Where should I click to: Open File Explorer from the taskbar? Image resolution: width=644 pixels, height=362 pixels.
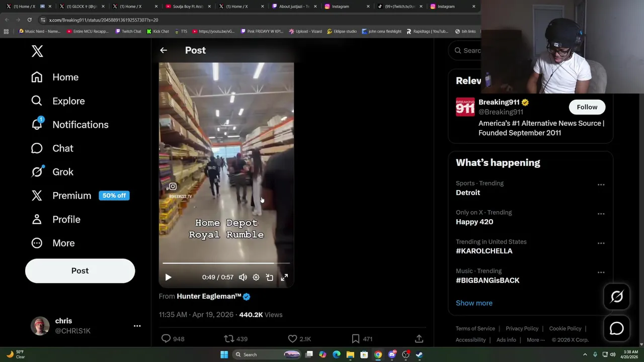point(350,354)
